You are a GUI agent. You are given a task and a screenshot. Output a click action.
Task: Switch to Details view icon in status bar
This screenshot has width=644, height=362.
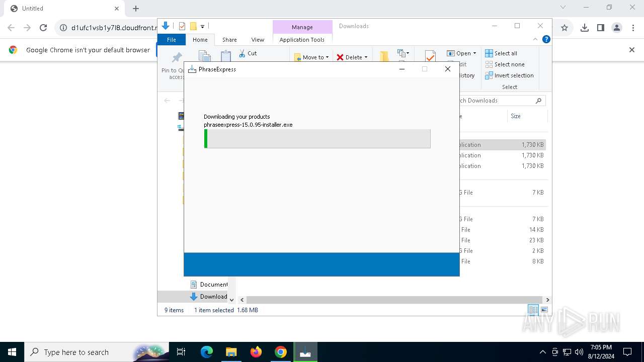533,310
